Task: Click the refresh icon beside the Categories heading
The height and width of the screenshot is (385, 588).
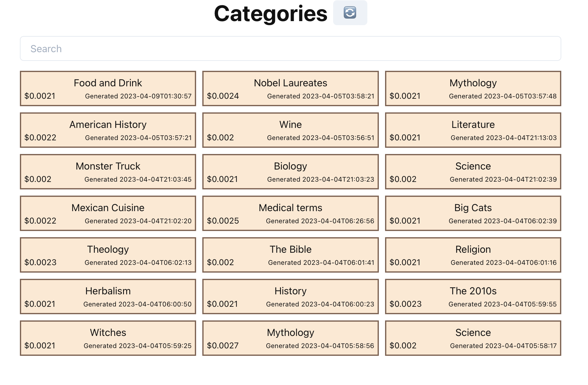Action: click(350, 13)
